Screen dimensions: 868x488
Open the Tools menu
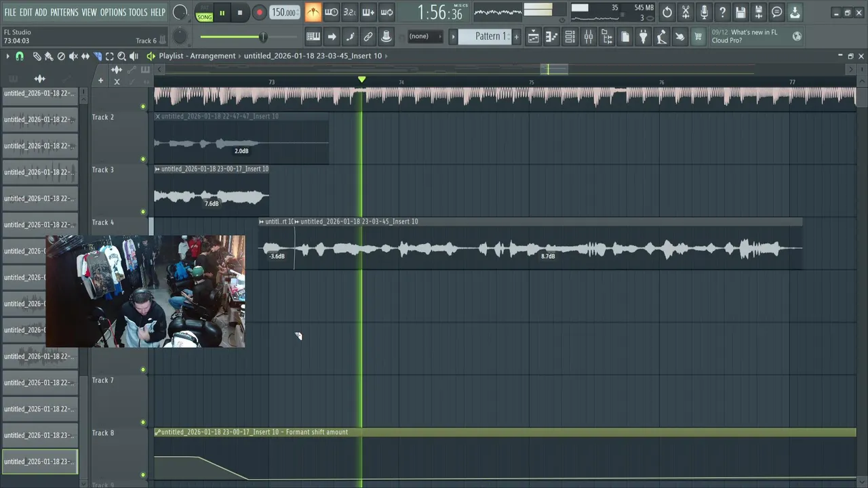[x=138, y=12]
